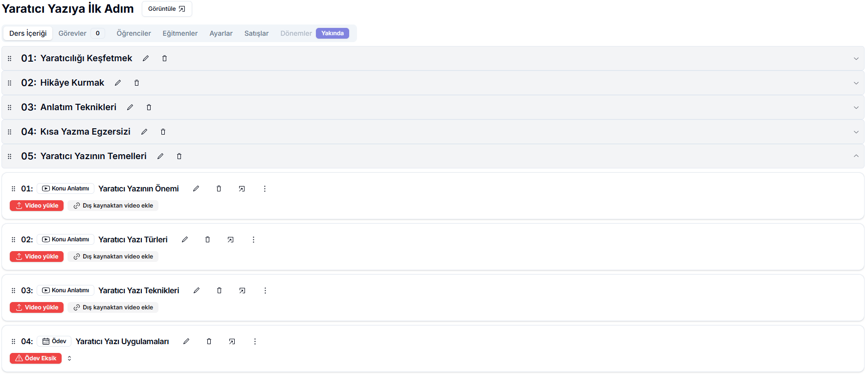The width and height of the screenshot is (868, 374).
Task: Open Yaratıcı Yazı Türleri lesson in new window
Action: 230,239
